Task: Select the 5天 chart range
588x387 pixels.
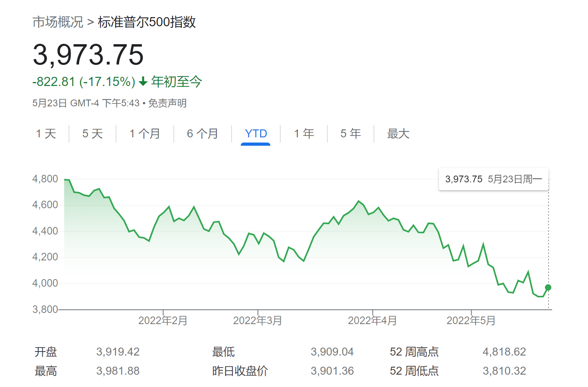Action: point(92,134)
